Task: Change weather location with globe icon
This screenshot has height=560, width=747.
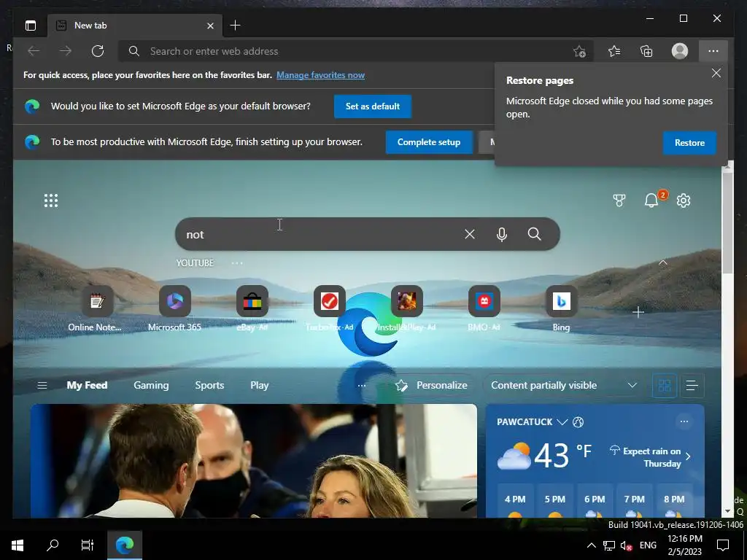Action: (578, 422)
